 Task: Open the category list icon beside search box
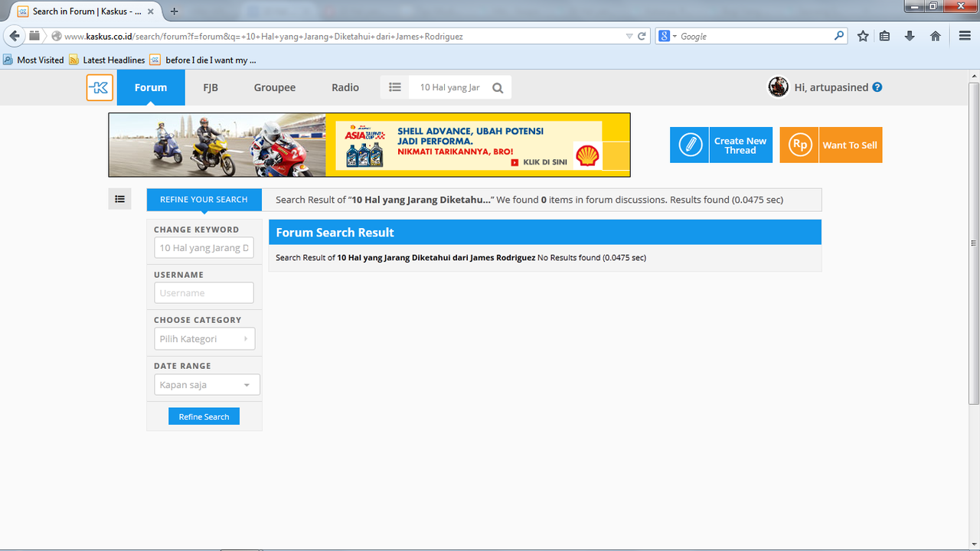coord(395,87)
